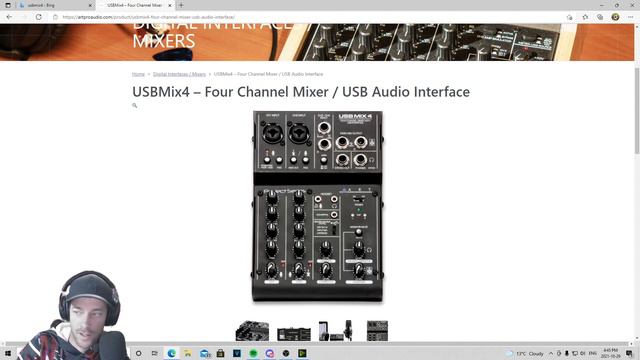Image resolution: width=640 pixels, height=360 pixels.
Task: Open the pink circular app on taskbar
Action: (x=269, y=353)
